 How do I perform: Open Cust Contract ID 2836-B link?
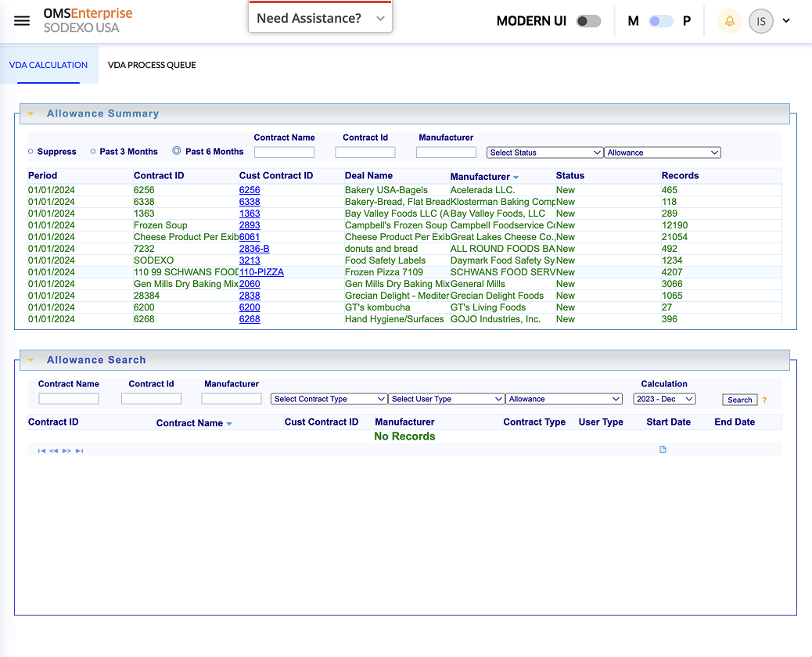pyautogui.click(x=254, y=249)
